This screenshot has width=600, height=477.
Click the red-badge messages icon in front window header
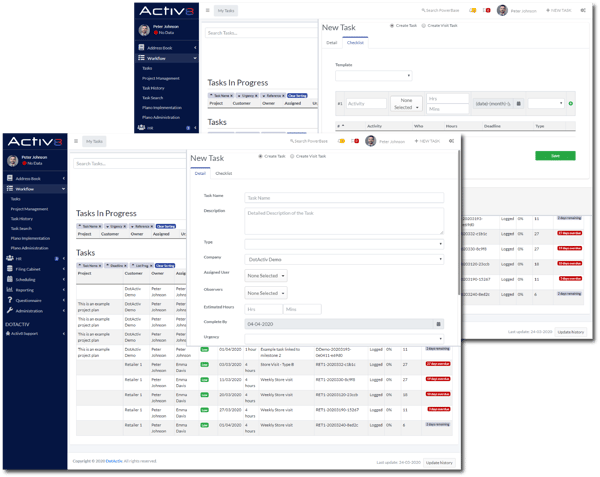(355, 141)
